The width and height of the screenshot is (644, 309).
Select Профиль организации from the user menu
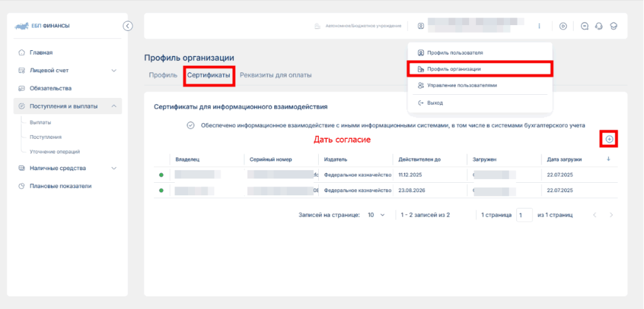tap(454, 69)
